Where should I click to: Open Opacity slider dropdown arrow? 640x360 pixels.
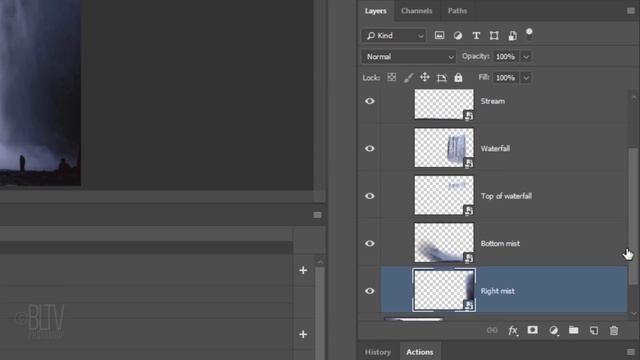click(526, 57)
